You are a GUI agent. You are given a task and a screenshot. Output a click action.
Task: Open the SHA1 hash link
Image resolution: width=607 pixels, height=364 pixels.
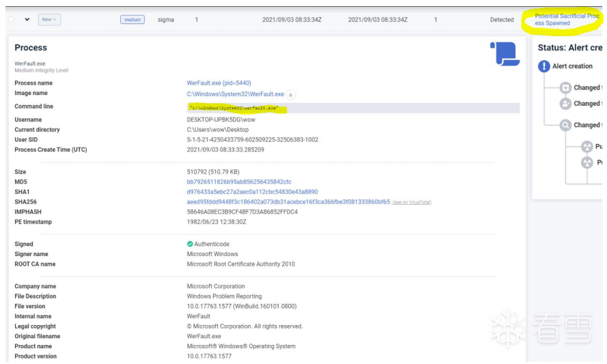point(252,192)
